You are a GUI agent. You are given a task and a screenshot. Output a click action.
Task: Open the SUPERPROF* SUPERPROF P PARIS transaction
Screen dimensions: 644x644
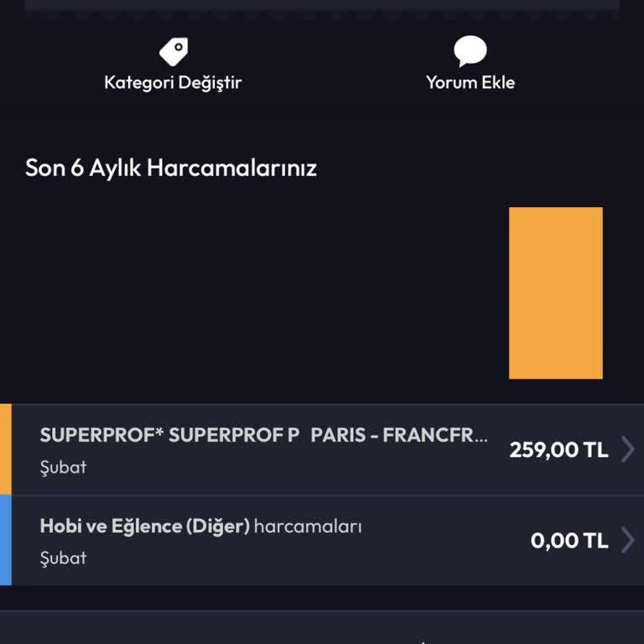click(x=263, y=436)
